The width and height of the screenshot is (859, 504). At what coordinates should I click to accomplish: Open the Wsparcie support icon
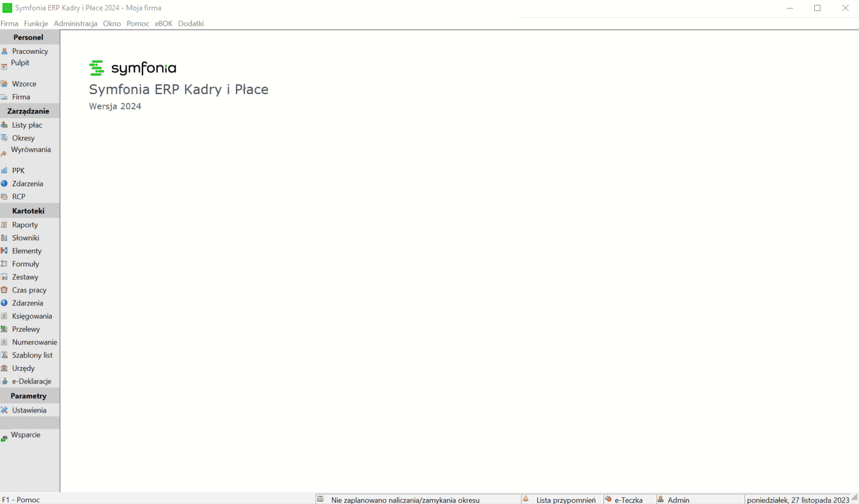[4, 439]
